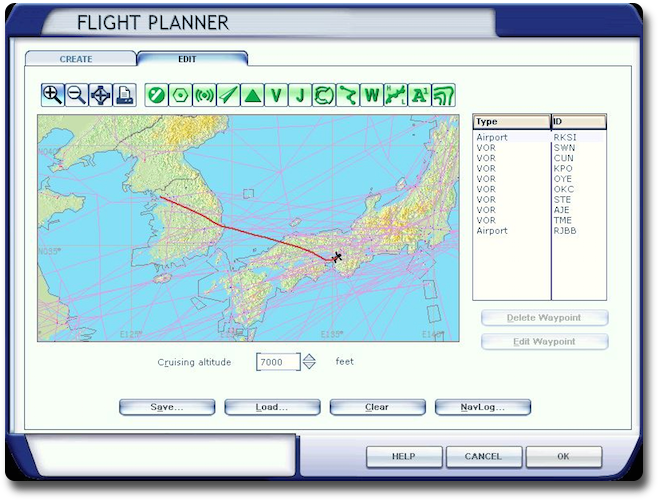This screenshot has width=660, height=500.
Task: Print the flight plan map
Action: point(125,95)
